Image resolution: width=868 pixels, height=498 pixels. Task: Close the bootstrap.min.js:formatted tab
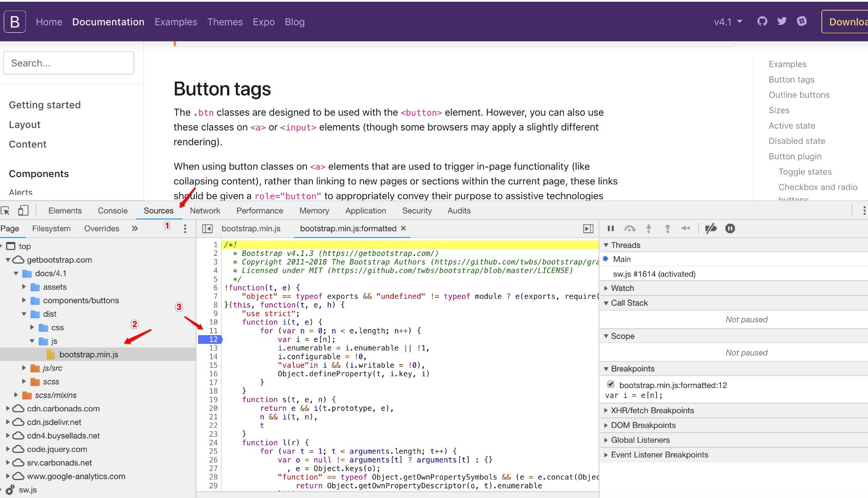tap(403, 228)
